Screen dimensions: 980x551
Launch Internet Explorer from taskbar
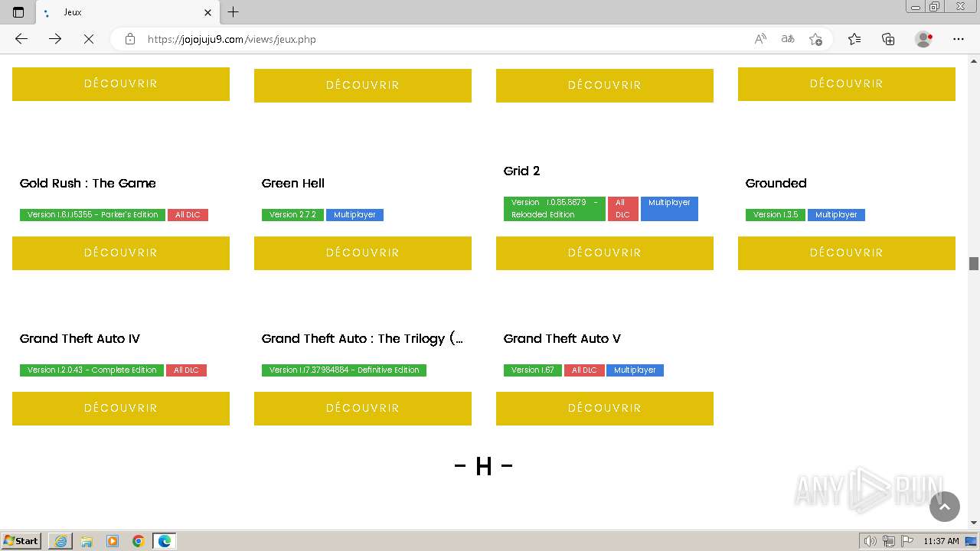60,541
